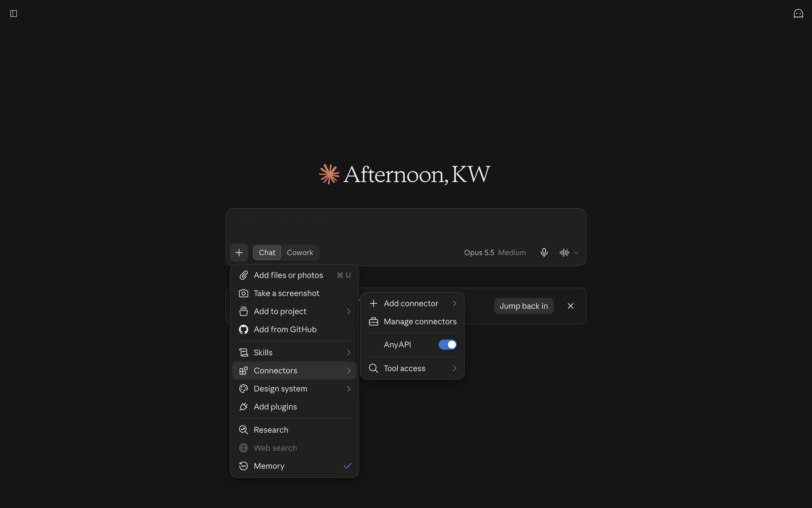Screen dimensions: 812x508
Task: Dismiss the Jump back in banner
Action: [570, 306]
